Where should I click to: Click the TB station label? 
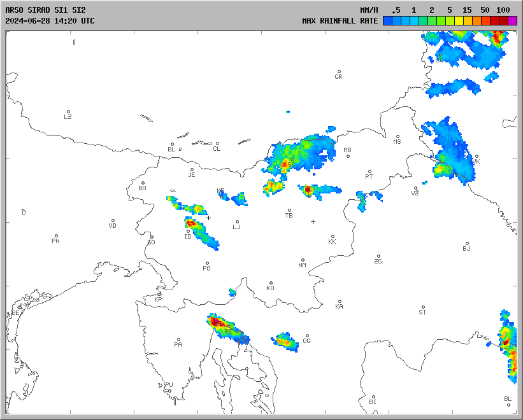(x=289, y=216)
